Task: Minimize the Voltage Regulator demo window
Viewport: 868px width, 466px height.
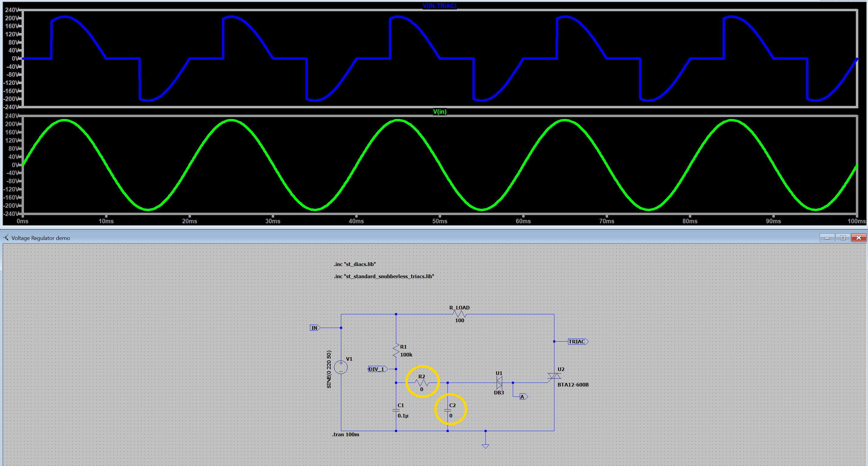Action: 827,238
